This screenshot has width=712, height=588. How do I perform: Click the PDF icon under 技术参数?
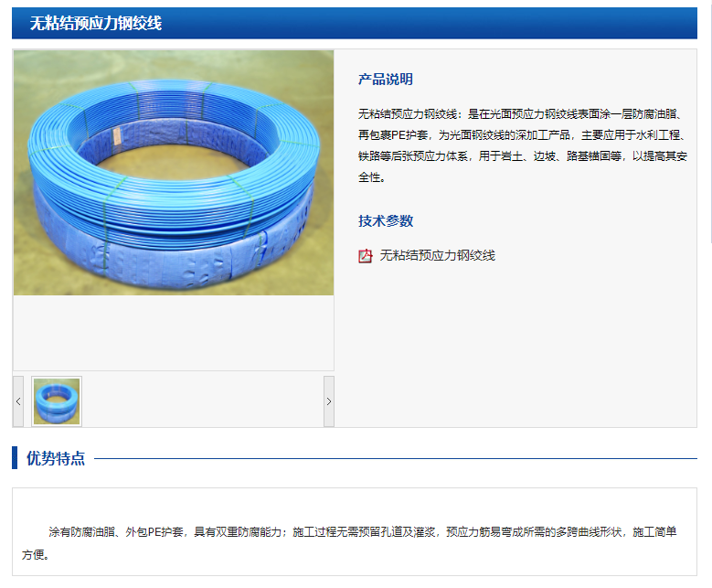tap(365, 256)
